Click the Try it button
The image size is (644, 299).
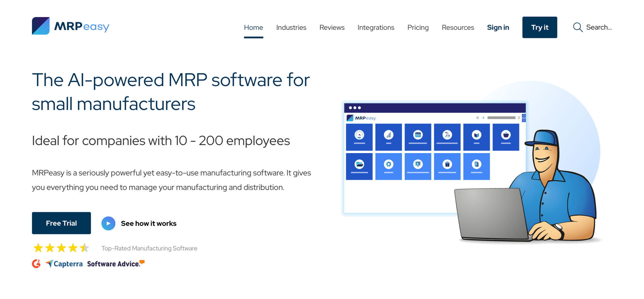(x=540, y=27)
